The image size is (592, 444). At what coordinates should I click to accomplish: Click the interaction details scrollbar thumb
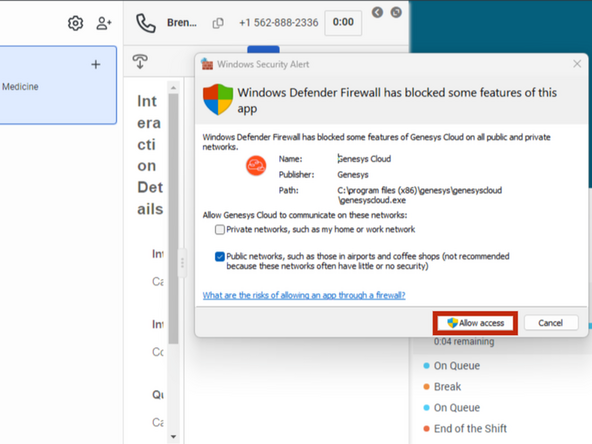(x=173, y=219)
